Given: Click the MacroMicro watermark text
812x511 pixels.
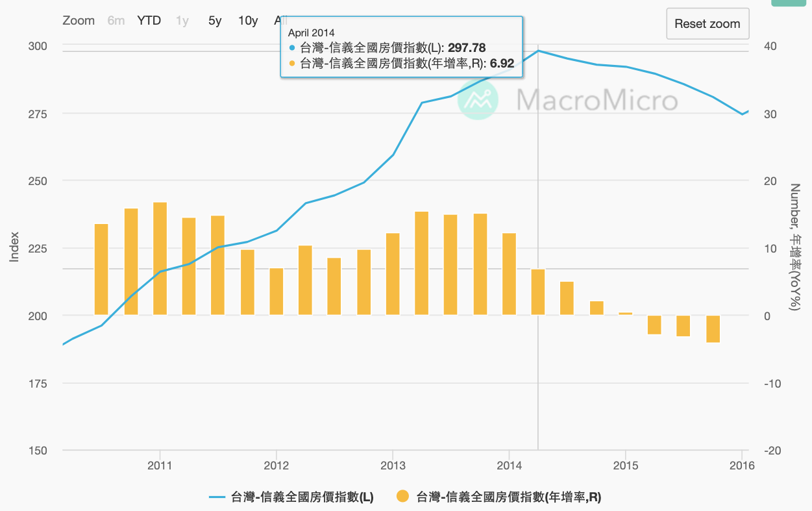Looking at the screenshot, I should coord(597,100).
